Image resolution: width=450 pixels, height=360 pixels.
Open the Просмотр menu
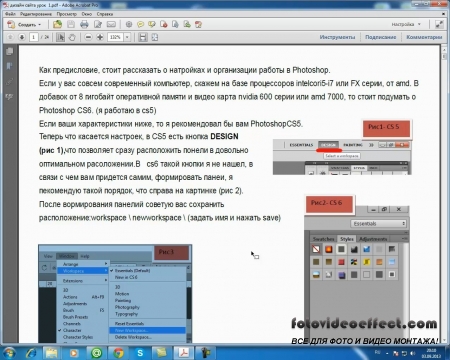66,14
